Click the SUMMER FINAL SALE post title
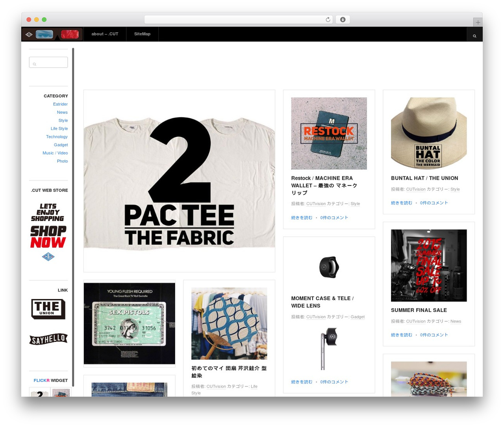This screenshot has width=504, height=427. point(419,310)
